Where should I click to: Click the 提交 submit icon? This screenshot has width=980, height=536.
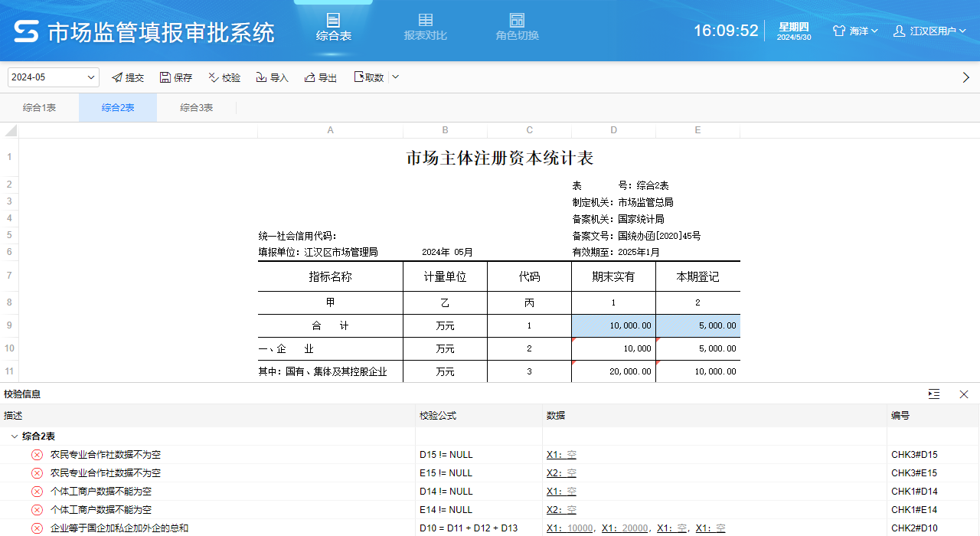point(117,77)
